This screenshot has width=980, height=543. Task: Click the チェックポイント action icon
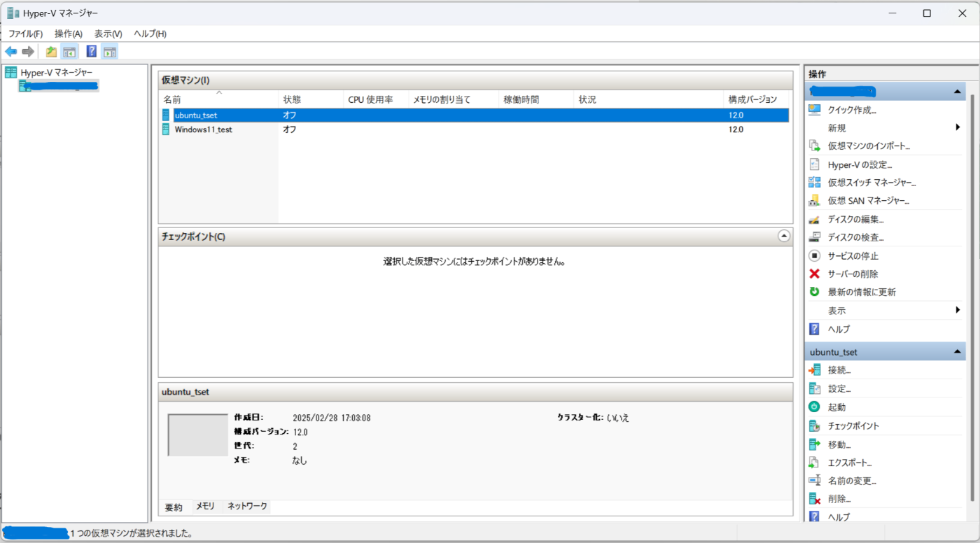[x=814, y=425]
